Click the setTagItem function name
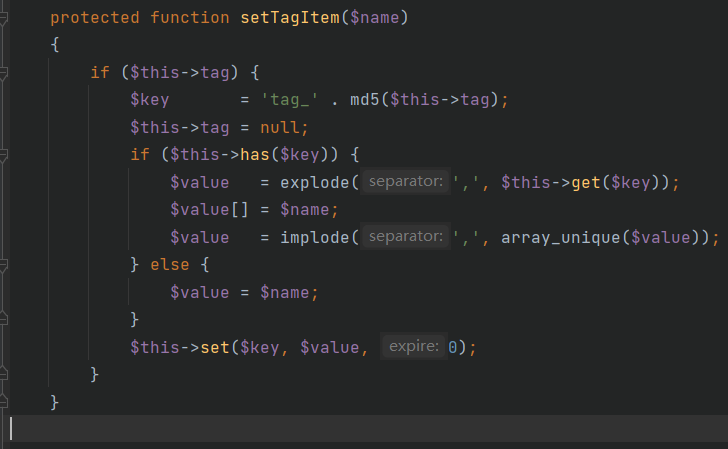This screenshot has height=449, width=728. click(x=290, y=19)
